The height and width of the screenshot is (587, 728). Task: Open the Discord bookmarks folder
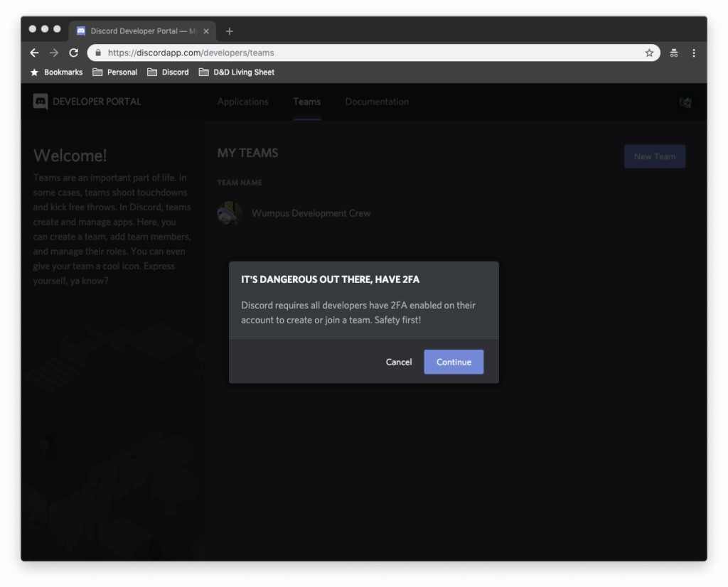(168, 72)
